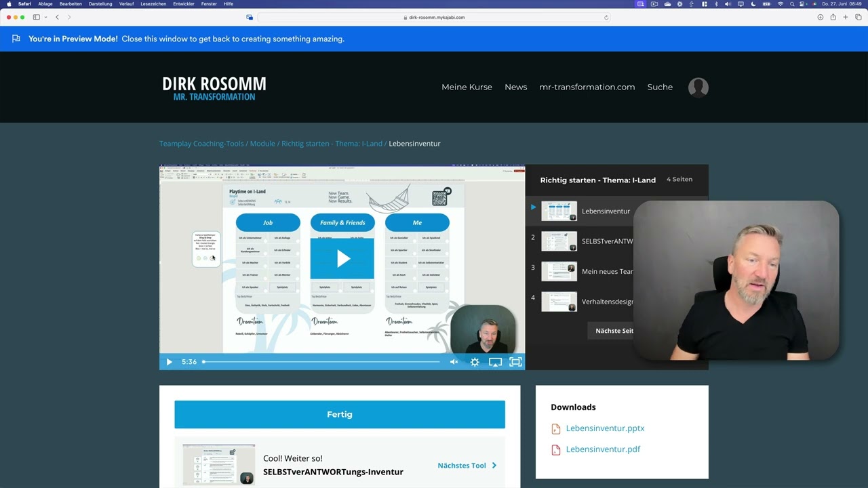This screenshot has width=868, height=488.
Task: Go to Teamplay Coaching-Tools breadcrumb
Action: pos(201,144)
